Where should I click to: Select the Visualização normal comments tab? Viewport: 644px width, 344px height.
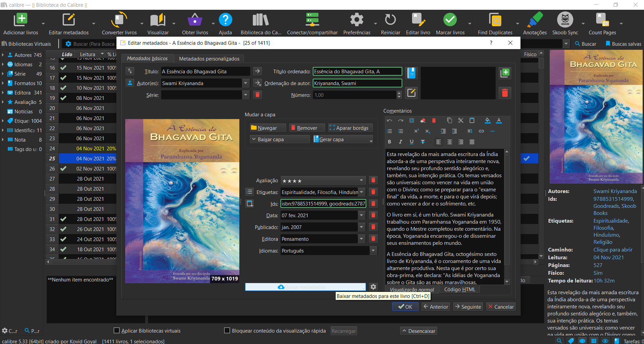coord(412,290)
